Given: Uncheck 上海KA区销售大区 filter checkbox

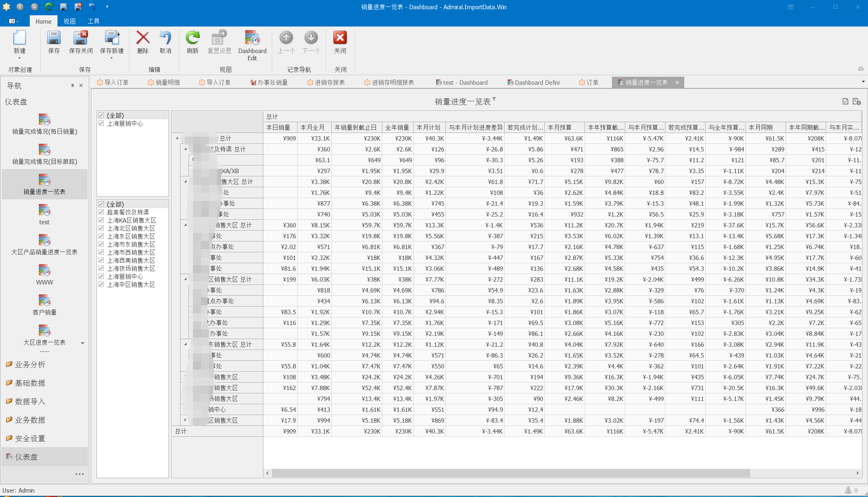Looking at the screenshot, I should pyautogui.click(x=101, y=220).
